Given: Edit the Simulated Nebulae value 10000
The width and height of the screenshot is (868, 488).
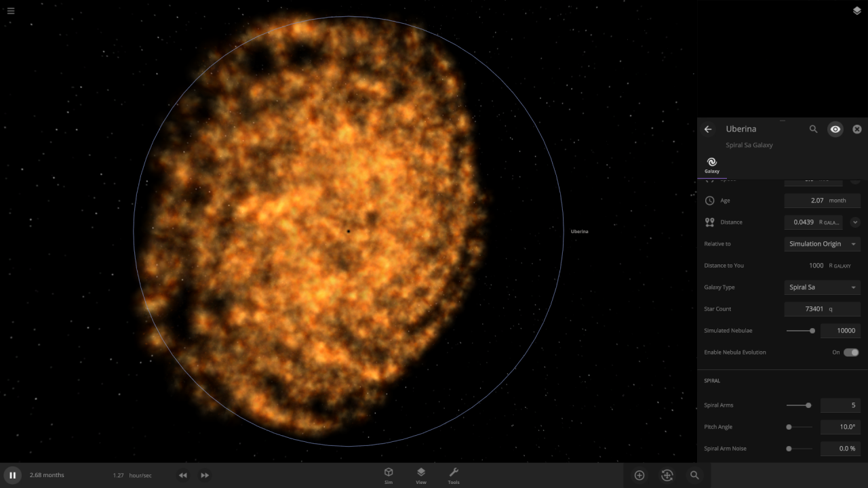Looking at the screenshot, I should [841, 331].
